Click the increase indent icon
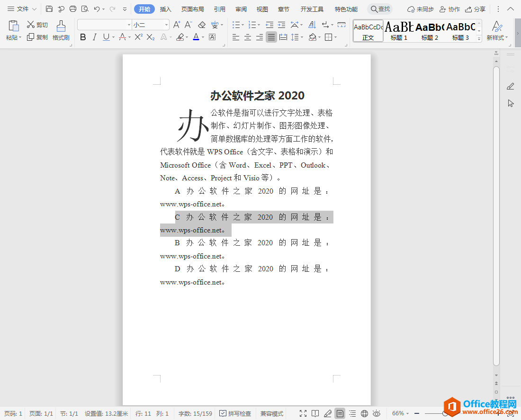 281,25
